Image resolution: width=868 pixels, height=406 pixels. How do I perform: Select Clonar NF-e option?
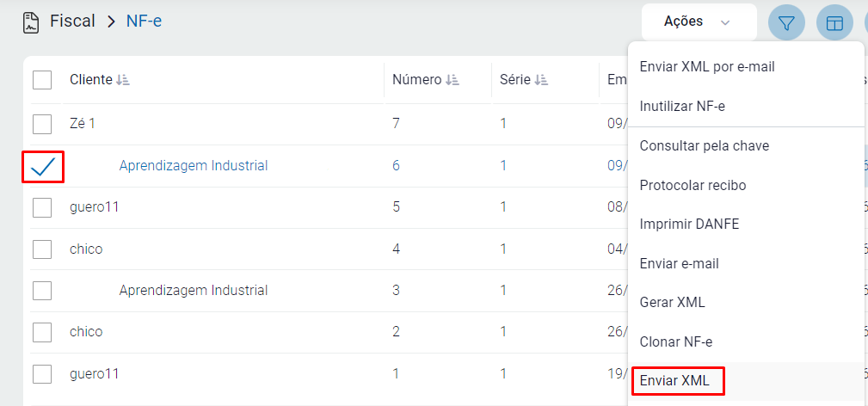[676, 341]
